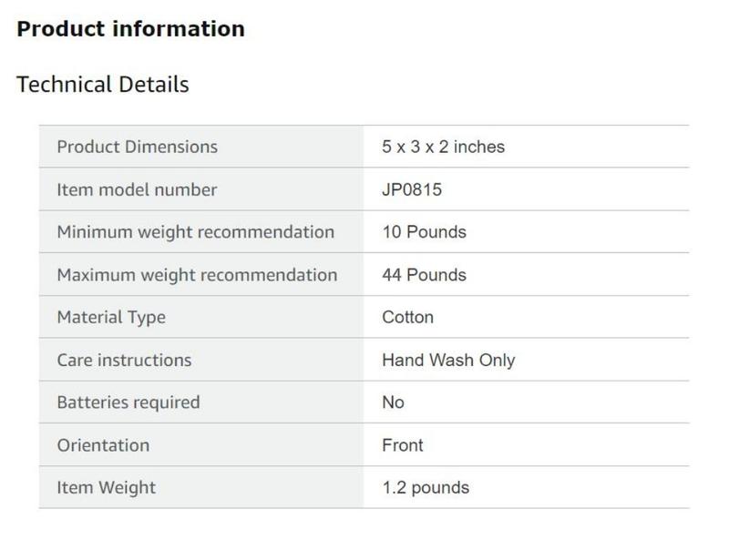This screenshot has width=729, height=560.
Task: Select the Front orientation value
Action: click(403, 445)
